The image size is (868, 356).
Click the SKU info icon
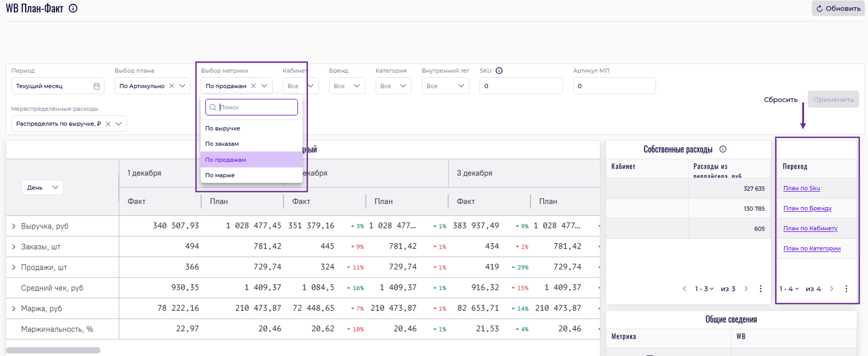(x=499, y=71)
